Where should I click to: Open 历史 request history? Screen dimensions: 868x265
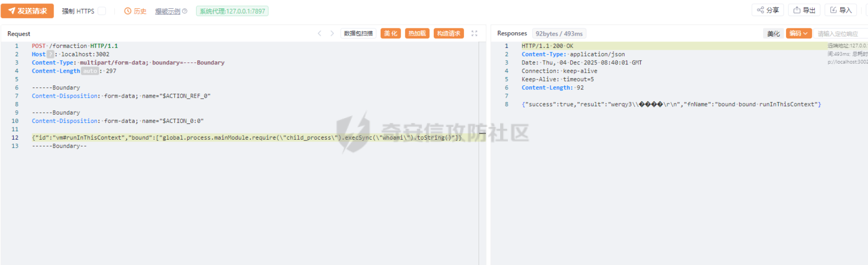135,11
